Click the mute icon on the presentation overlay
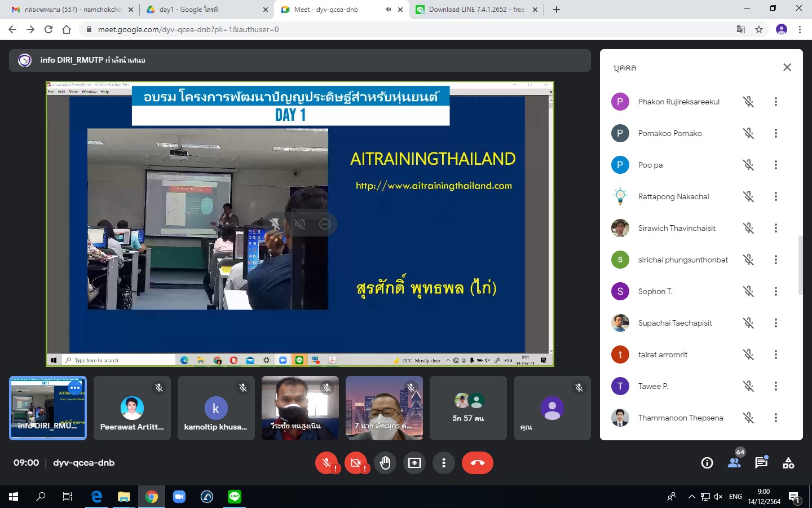Screen dimensions: 812x508 [x=300, y=224]
